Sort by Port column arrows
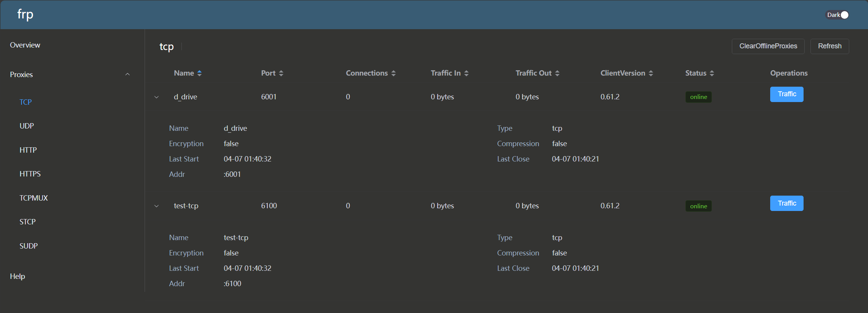The image size is (868, 313). point(281,73)
